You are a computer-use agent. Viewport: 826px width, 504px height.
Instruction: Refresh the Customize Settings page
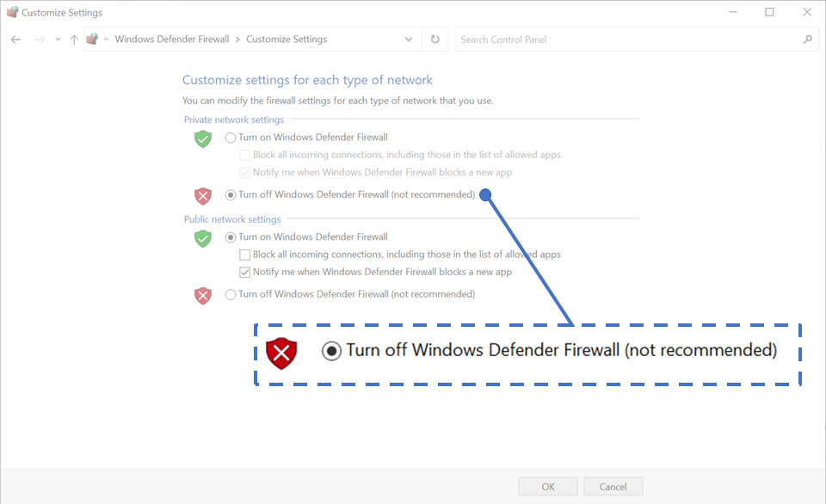[435, 40]
